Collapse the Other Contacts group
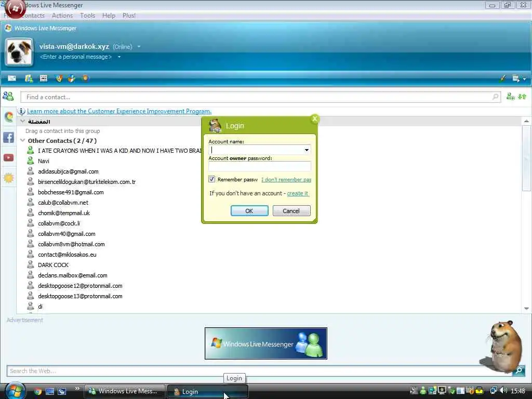Screen dimensions: 532x399 pyautogui.click(x=23, y=140)
